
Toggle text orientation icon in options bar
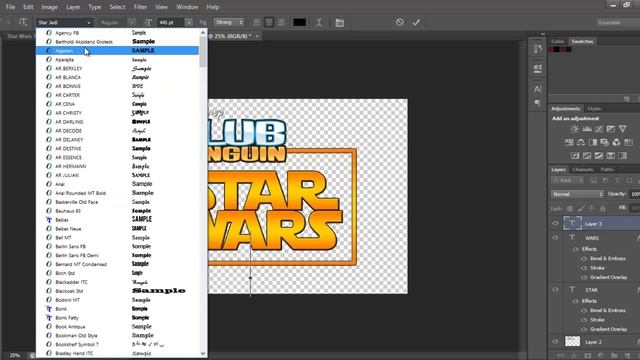[22, 22]
